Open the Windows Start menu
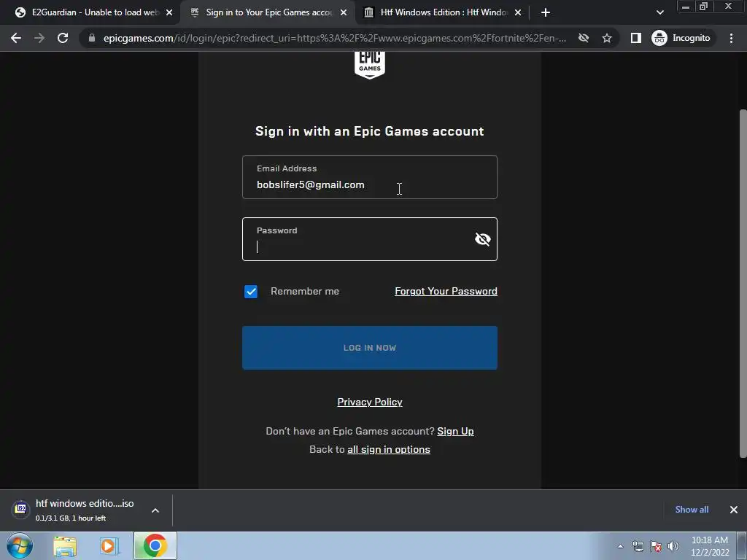The height and width of the screenshot is (560, 747). pyautogui.click(x=20, y=545)
